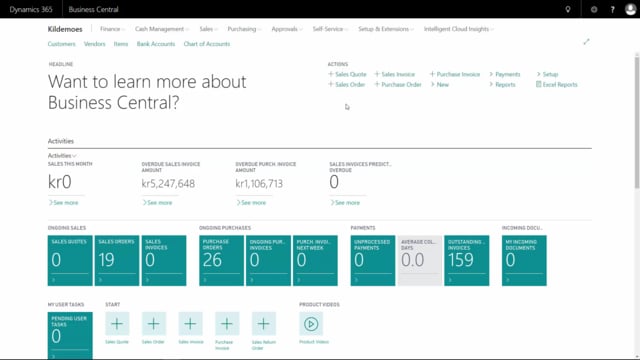Open the user profile avatar

click(x=630, y=9)
